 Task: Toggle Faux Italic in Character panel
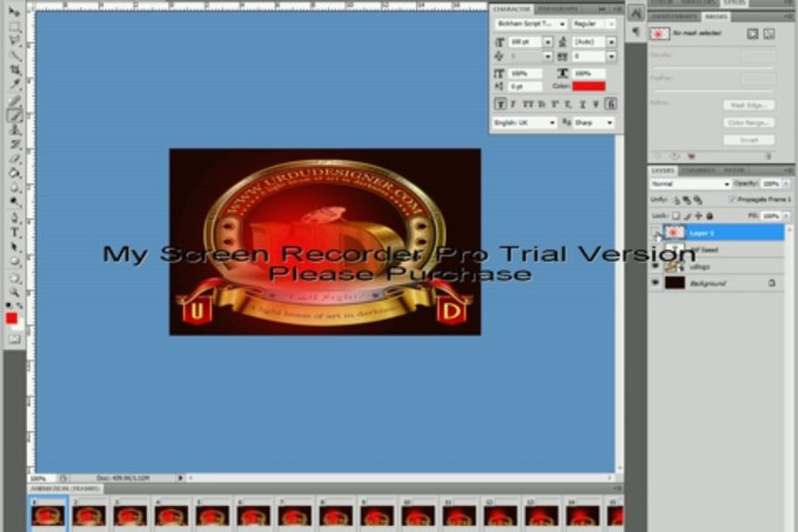tap(514, 104)
